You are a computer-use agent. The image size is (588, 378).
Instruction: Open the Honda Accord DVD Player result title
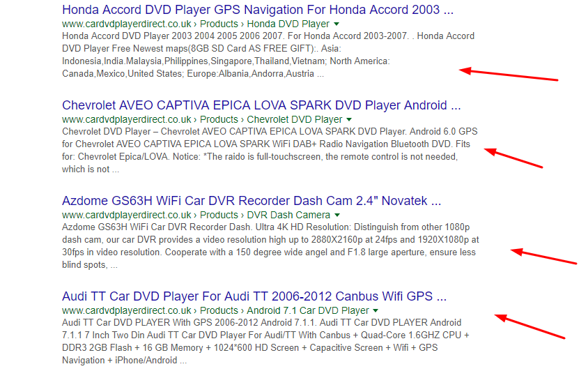pos(258,9)
